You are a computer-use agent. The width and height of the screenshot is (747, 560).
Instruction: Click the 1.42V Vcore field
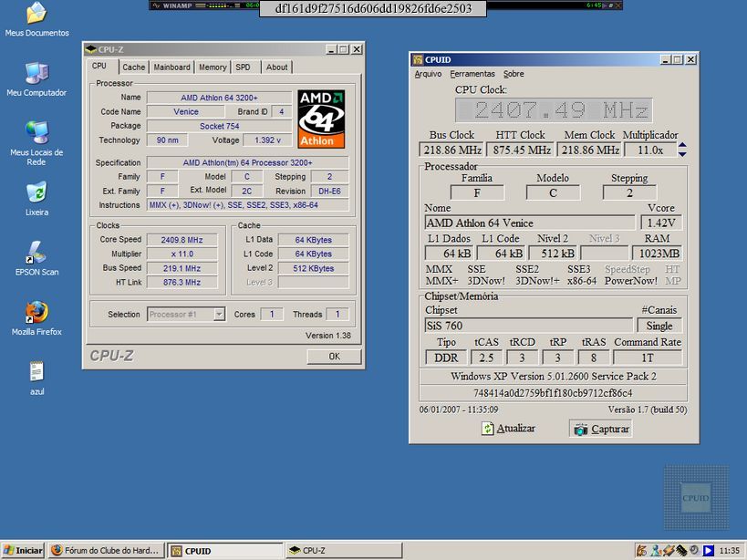pos(661,223)
